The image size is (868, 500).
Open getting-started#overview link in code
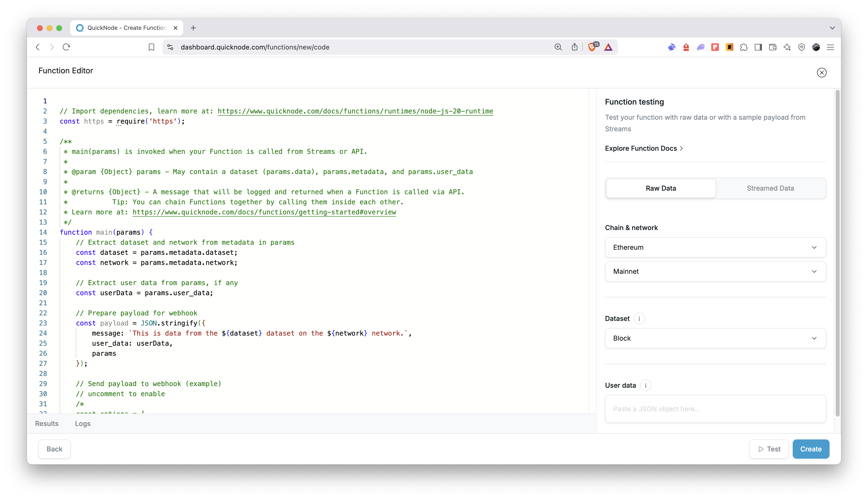pyautogui.click(x=264, y=212)
